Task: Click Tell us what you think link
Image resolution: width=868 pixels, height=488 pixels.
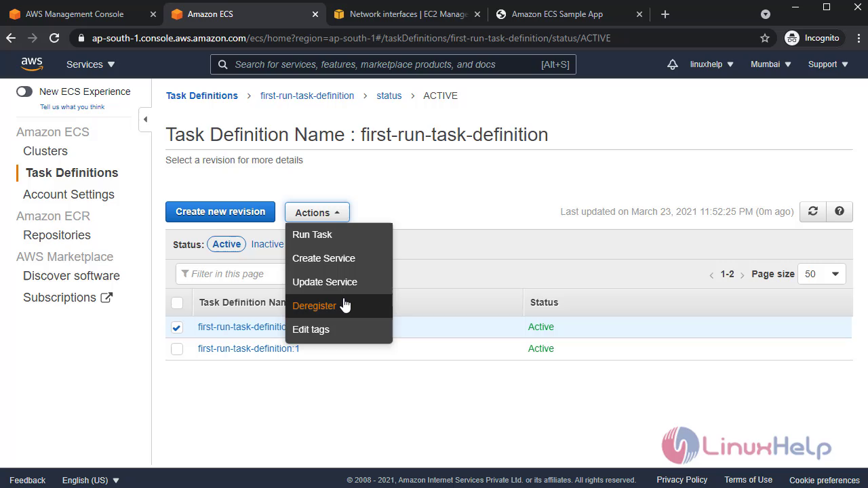Action: coord(73,107)
